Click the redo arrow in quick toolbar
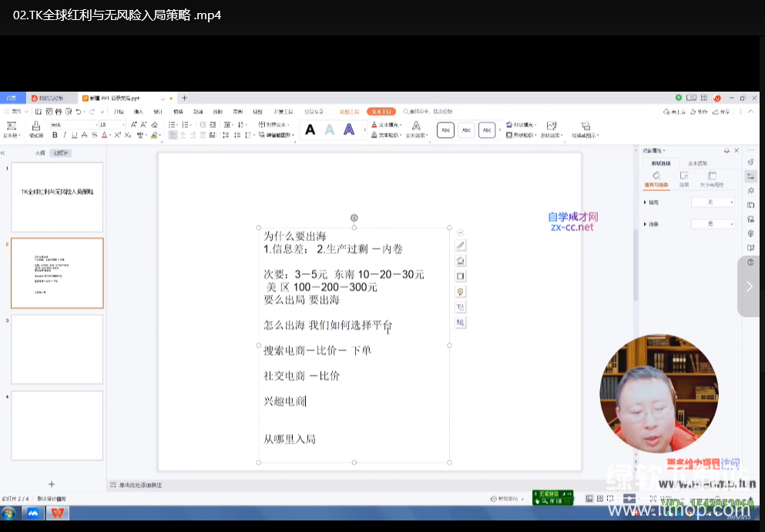 (92, 112)
